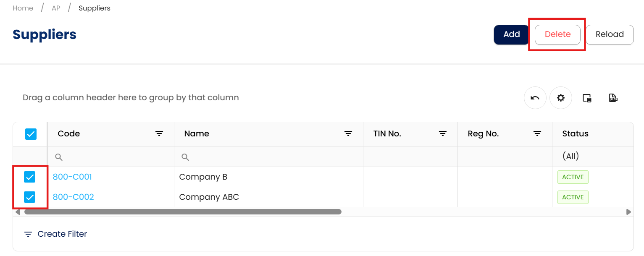Click the horizontal scrollbar thumb
Viewport: 644px width, 256px height.
(x=183, y=212)
